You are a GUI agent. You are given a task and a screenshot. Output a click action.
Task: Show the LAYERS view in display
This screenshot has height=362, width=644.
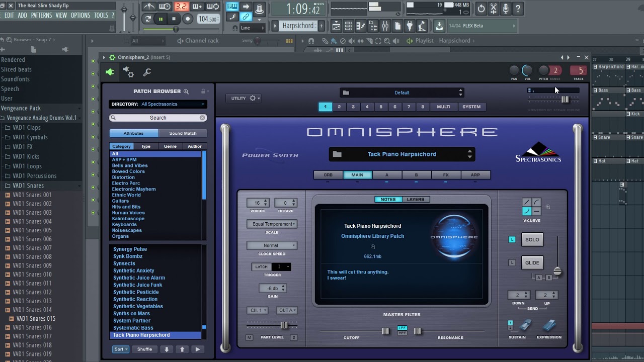416,200
